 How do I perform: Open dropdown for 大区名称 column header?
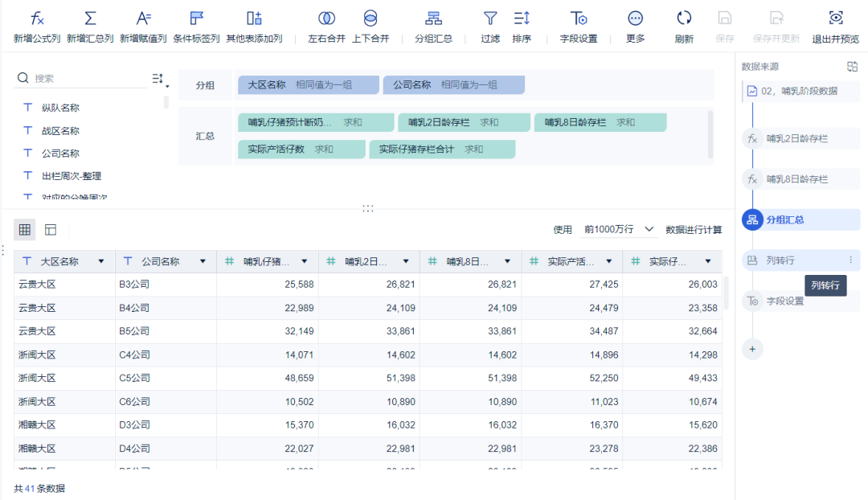click(100, 261)
